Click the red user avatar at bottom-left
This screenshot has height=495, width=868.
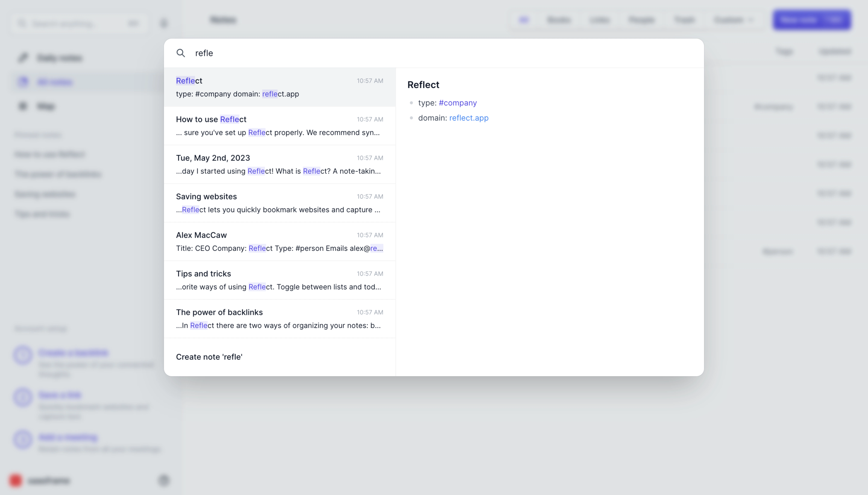coord(16,480)
